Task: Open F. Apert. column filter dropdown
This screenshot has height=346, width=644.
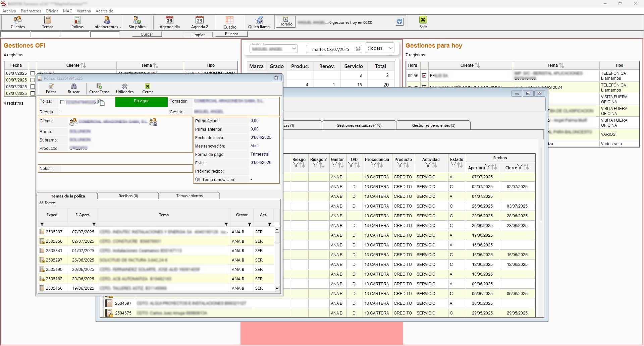Action: pyautogui.click(x=94, y=224)
